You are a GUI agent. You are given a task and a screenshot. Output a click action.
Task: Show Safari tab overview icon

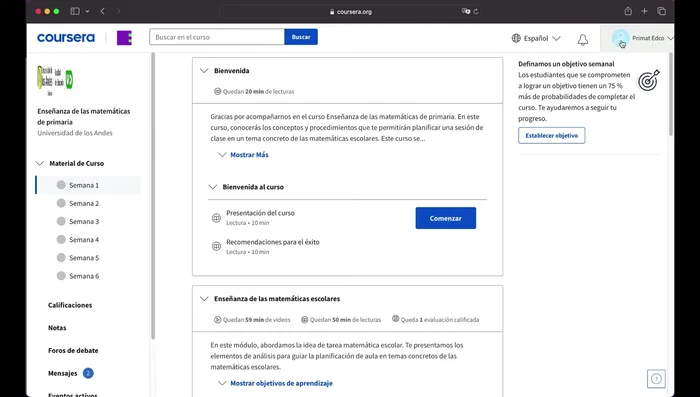point(662,11)
